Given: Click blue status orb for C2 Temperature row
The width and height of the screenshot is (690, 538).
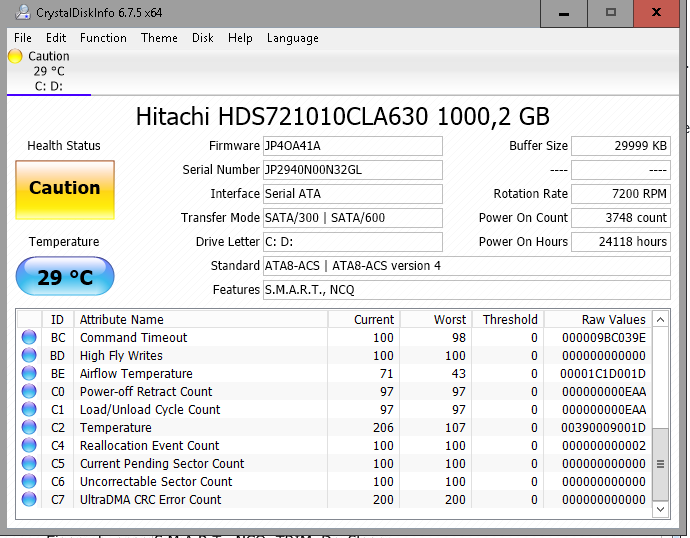Looking at the screenshot, I should click(x=29, y=428).
